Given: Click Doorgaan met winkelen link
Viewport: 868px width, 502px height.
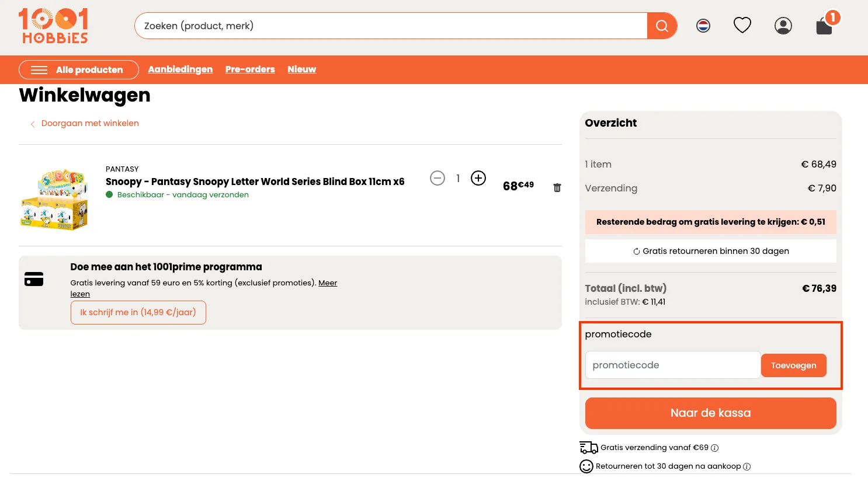Looking at the screenshot, I should click(x=90, y=123).
